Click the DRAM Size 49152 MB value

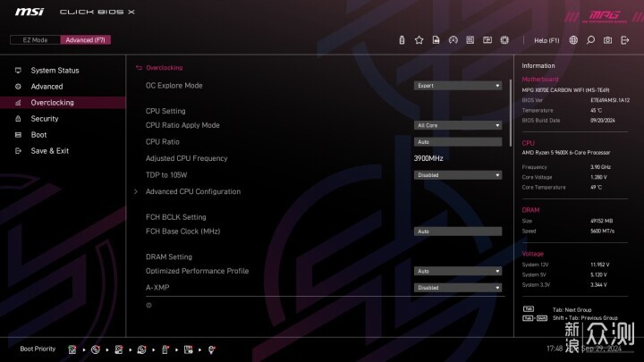tap(601, 221)
